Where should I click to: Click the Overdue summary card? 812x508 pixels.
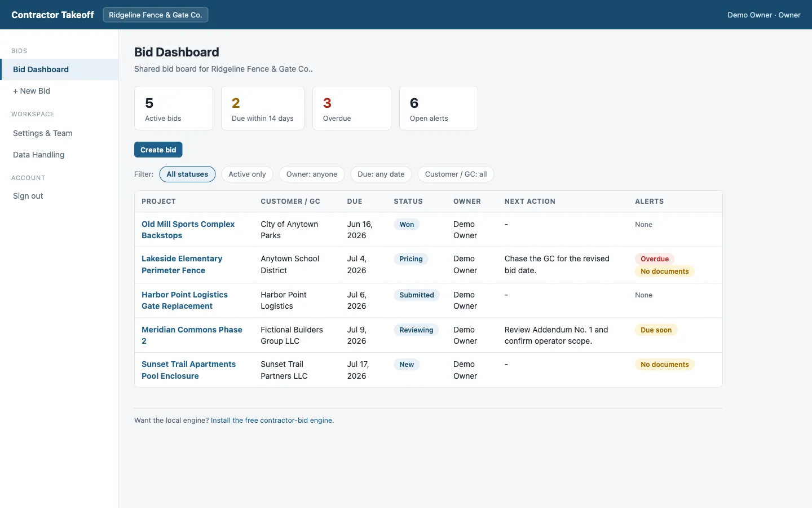click(352, 108)
